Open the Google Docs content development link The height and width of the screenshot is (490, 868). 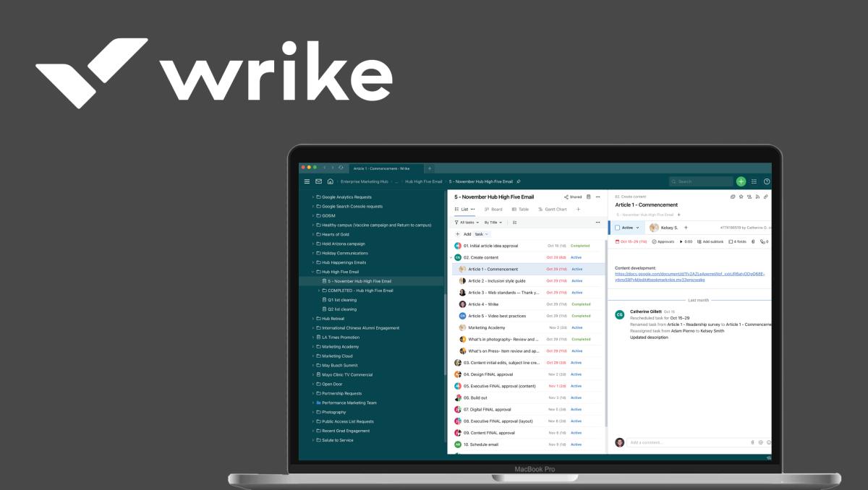pos(689,277)
